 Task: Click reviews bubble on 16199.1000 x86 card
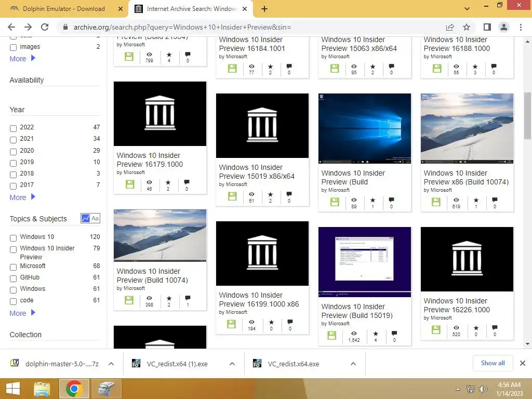pyautogui.click(x=290, y=322)
